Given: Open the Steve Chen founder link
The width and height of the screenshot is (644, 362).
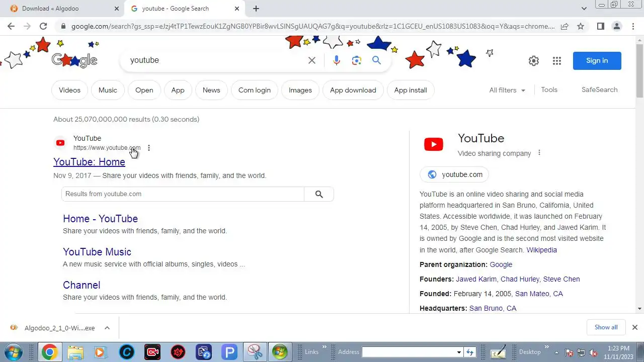Looking at the screenshot, I should point(561,279).
